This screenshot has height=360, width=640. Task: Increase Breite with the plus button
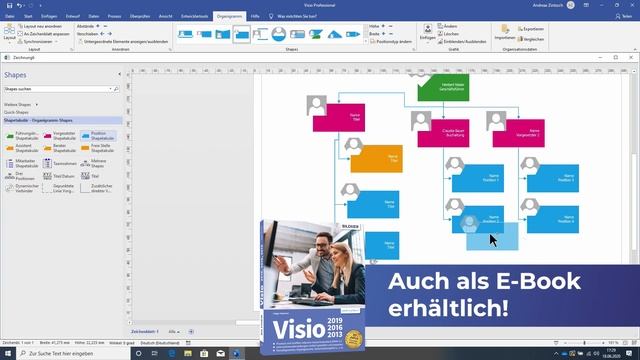click(383, 34)
